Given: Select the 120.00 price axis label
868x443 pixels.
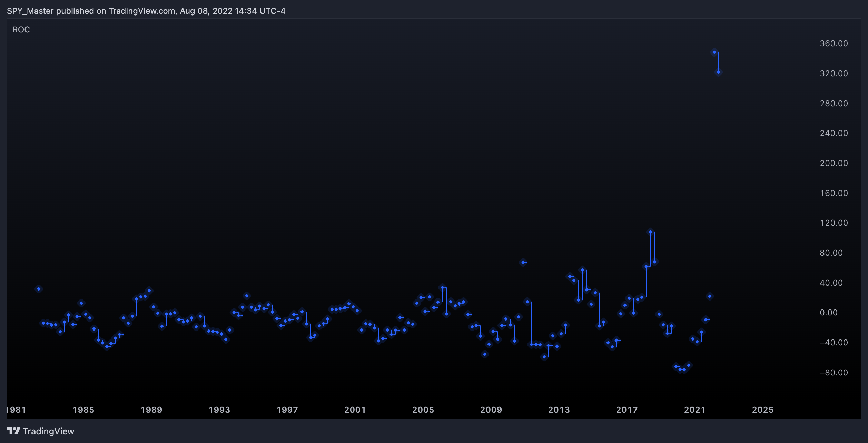Looking at the screenshot, I should tap(834, 223).
